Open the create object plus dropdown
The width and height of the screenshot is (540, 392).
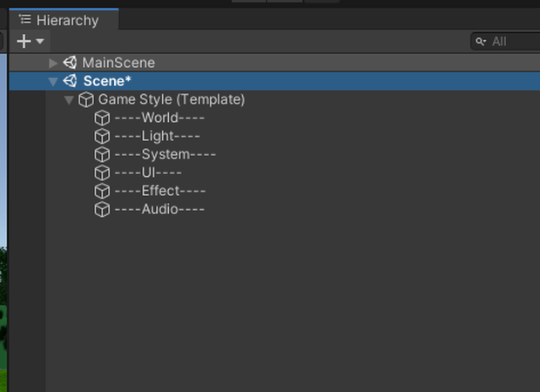pyautogui.click(x=30, y=41)
